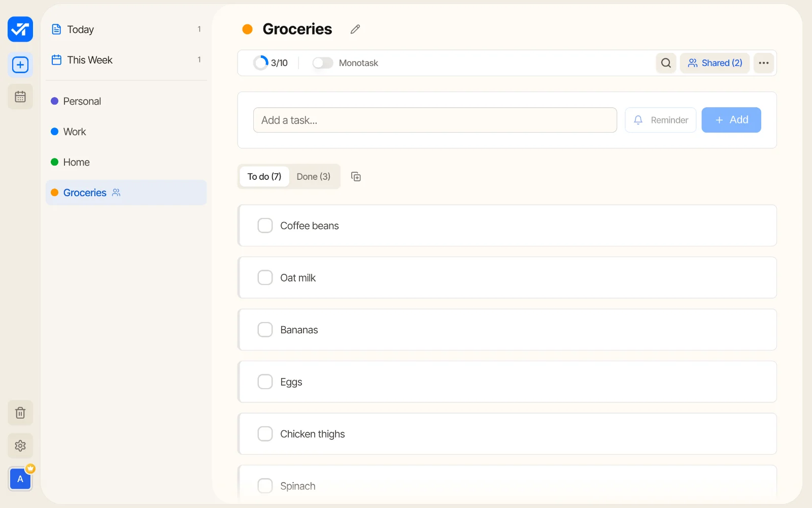Tick the Chicken thighs checkbox

coord(265,434)
